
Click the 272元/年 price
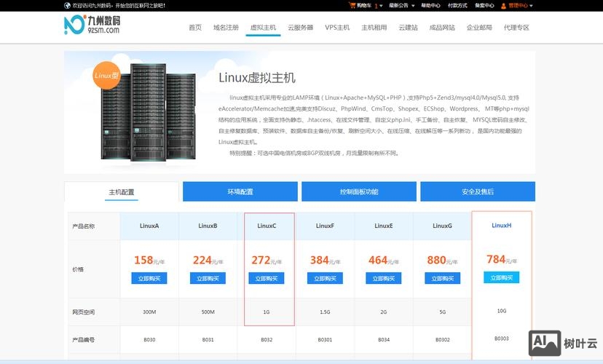[x=267, y=260]
